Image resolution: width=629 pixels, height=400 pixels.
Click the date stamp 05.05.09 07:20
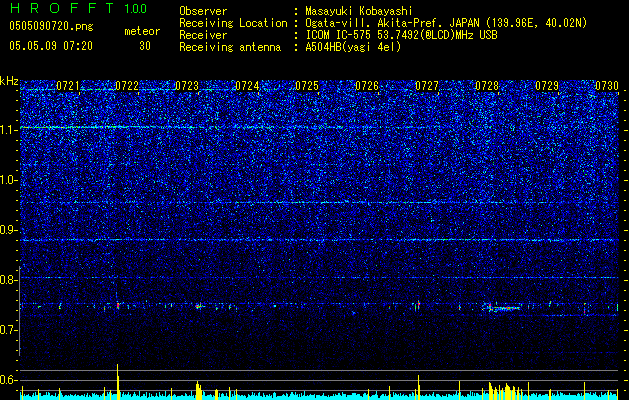pyautogui.click(x=51, y=46)
